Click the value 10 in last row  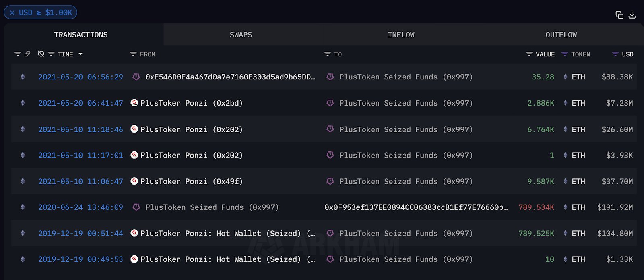tap(550, 259)
